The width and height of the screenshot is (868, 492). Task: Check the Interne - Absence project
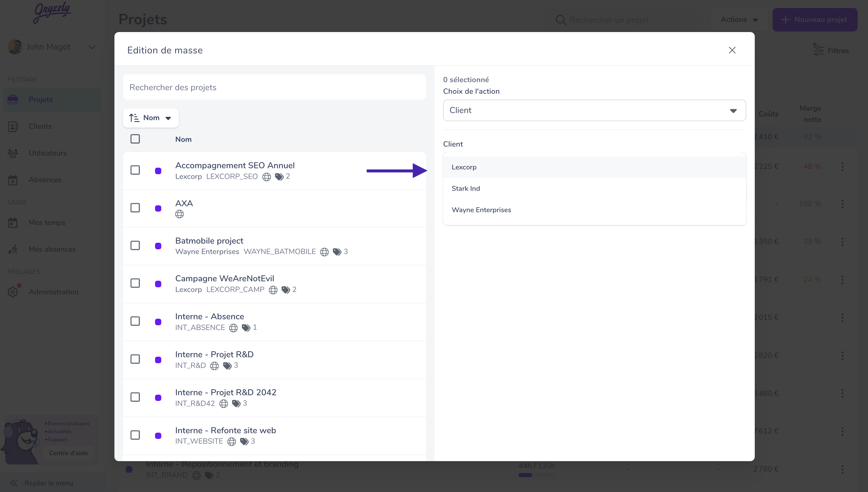click(135, 321)
